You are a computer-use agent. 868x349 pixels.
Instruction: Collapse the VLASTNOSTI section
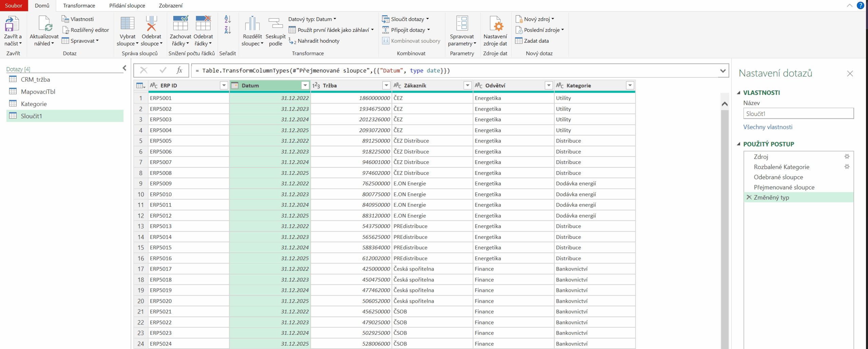pos(739,93)
